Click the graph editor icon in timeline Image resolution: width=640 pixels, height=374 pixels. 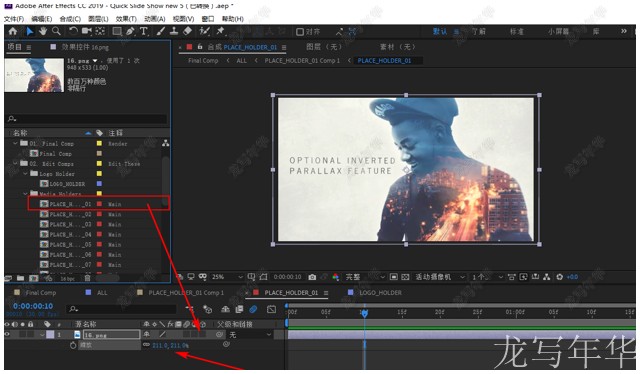[271, 309]
